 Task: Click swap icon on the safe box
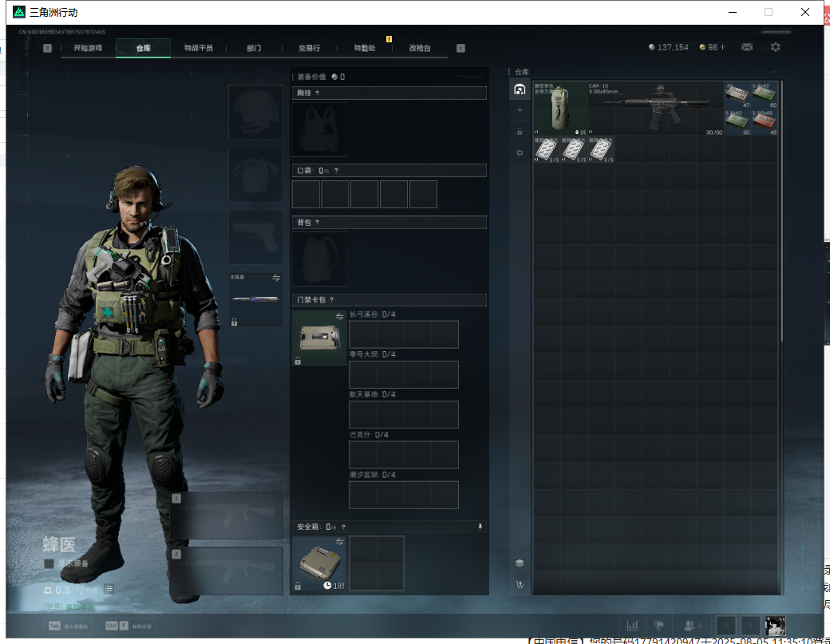[340, 542]
